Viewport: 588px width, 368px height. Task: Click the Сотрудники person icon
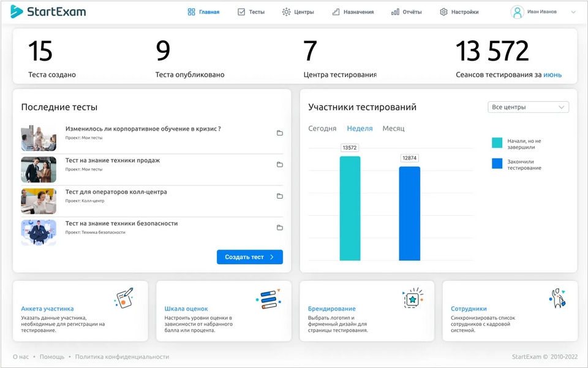click(x=557, y=298)
